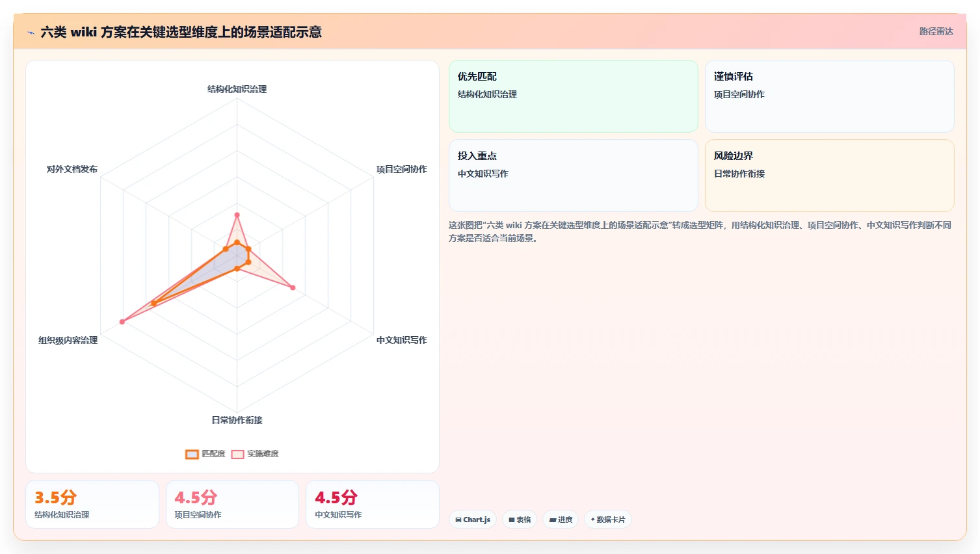Click the 结构化知识治理 radar axis label
980x554 pixels.
click(x=237, y=89)
